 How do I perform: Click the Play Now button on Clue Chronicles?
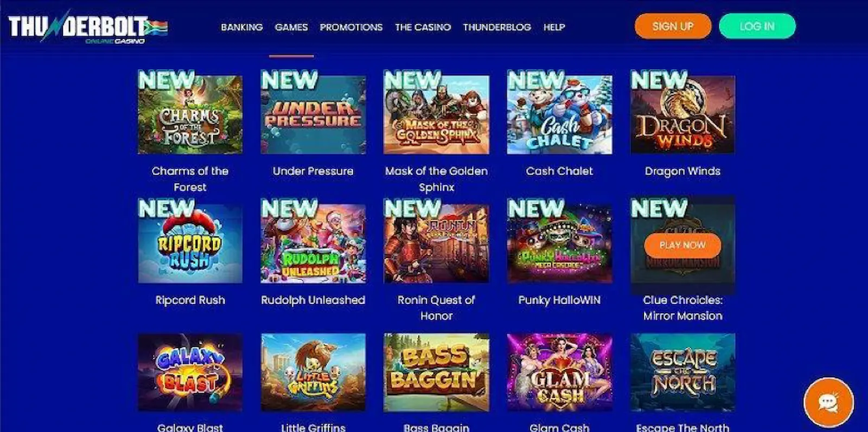pos(682,245)
